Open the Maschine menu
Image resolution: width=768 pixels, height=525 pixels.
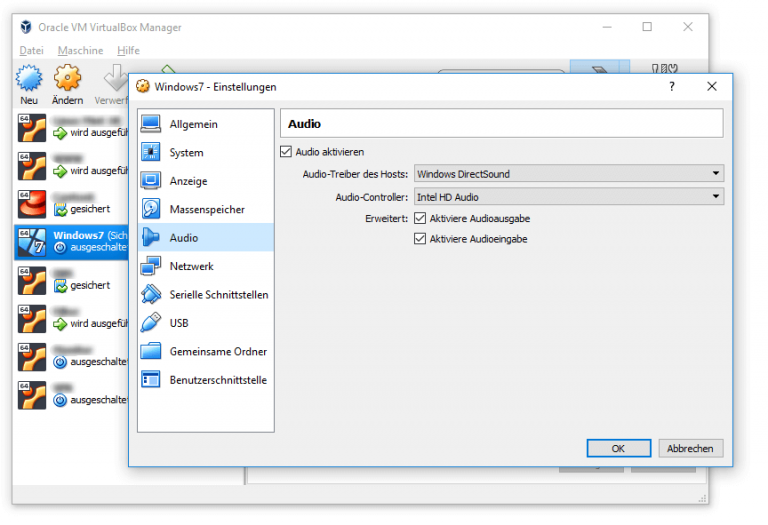80,50
